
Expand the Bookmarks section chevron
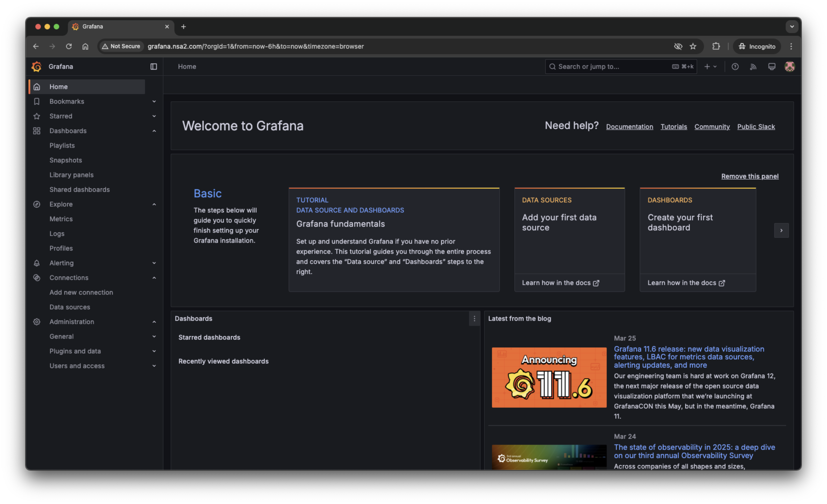tap(154, 101)
